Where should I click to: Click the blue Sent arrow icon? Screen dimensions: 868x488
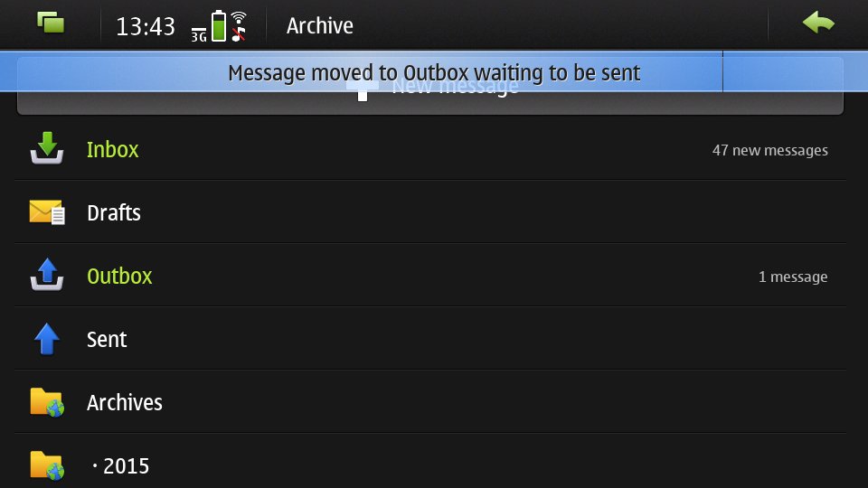pos(46,339)
